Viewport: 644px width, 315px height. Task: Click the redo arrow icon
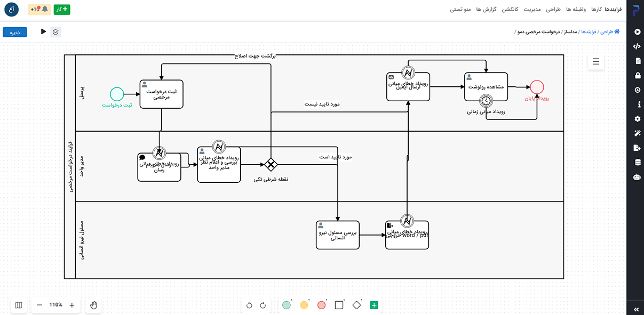coord(263,305)
